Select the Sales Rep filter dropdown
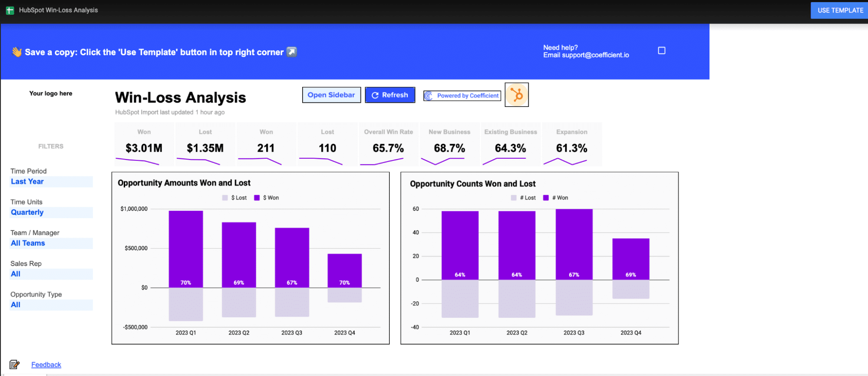The height and width of the screenshot is (376, 868). pyautogui.click(x=51, y=274)
